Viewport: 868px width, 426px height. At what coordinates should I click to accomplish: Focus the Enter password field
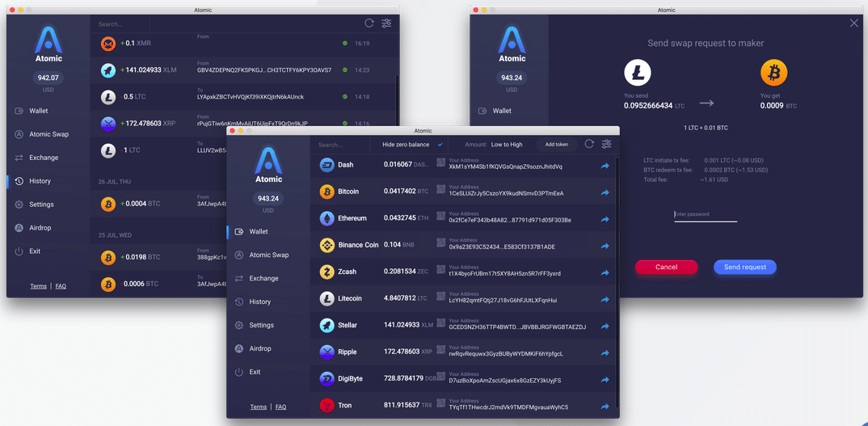point(706,215)
